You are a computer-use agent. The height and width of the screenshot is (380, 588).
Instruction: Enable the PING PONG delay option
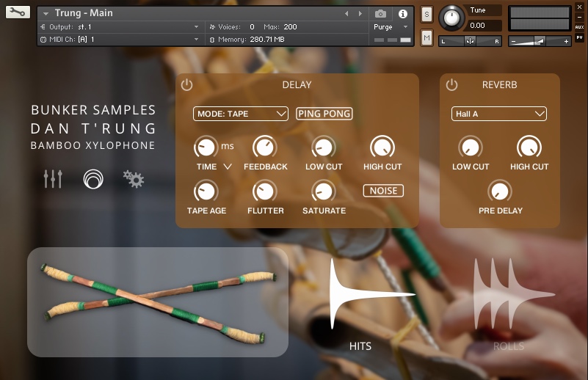(324, 114)
